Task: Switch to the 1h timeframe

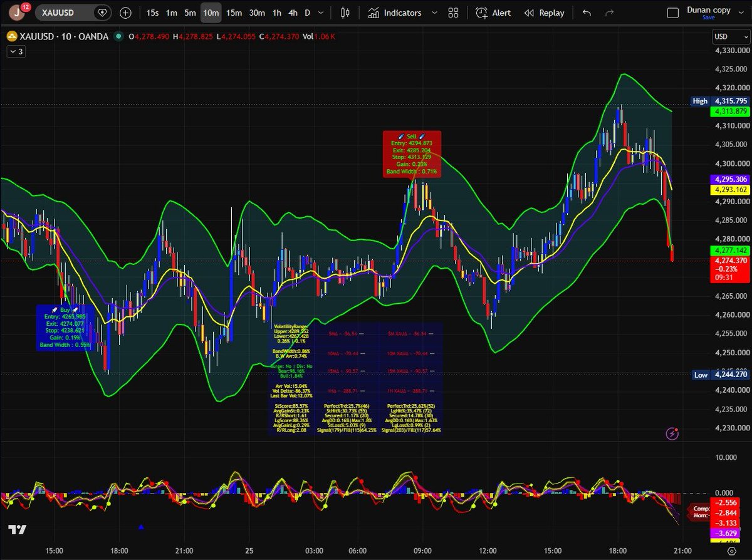Action: tap(276, 13)
